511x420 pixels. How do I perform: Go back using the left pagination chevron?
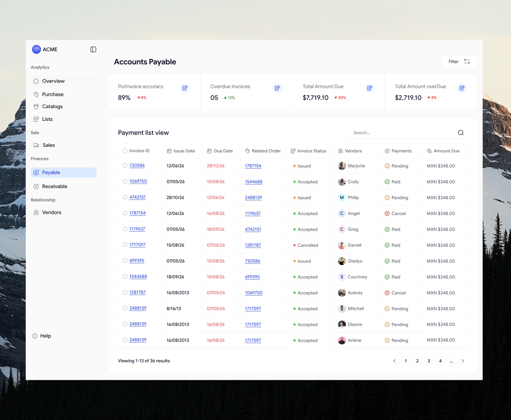394,361
